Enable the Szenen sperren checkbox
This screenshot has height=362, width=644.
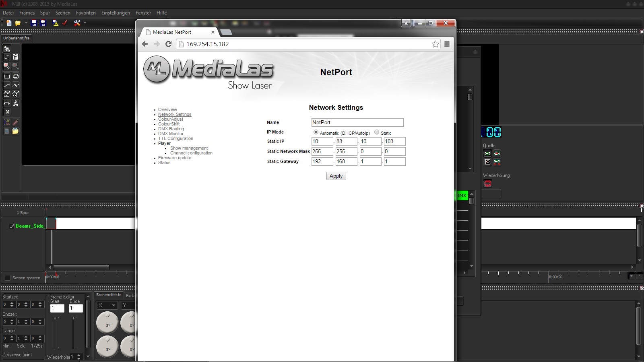7,278
